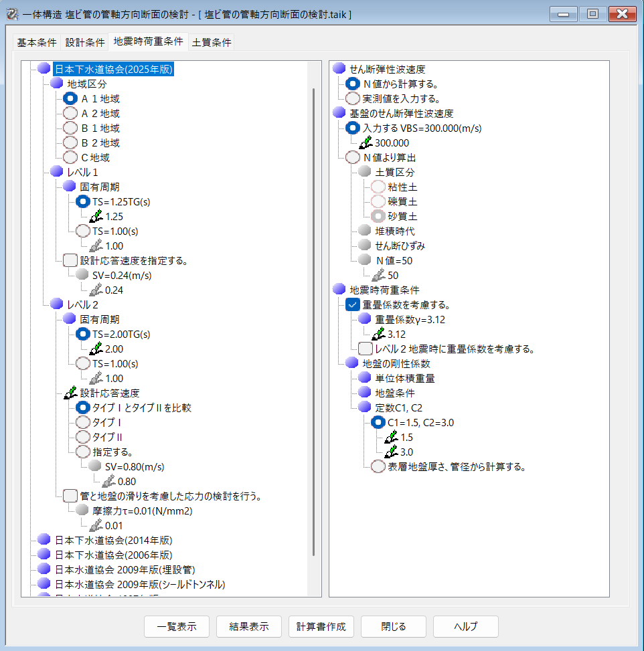Click the edit pencil icon next to 300.000
644x651 pixels.
click(x=366, y=143)
